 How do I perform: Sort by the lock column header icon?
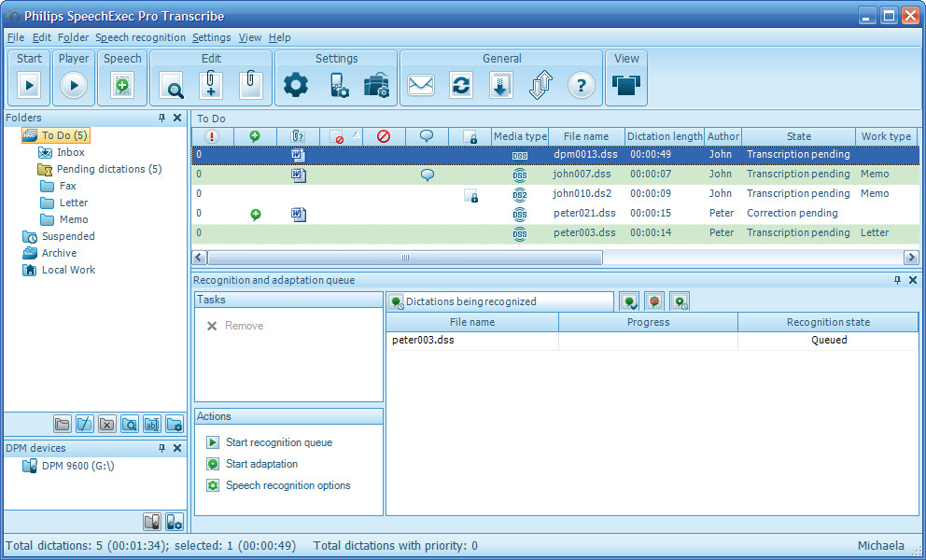(x=470, y=136)
